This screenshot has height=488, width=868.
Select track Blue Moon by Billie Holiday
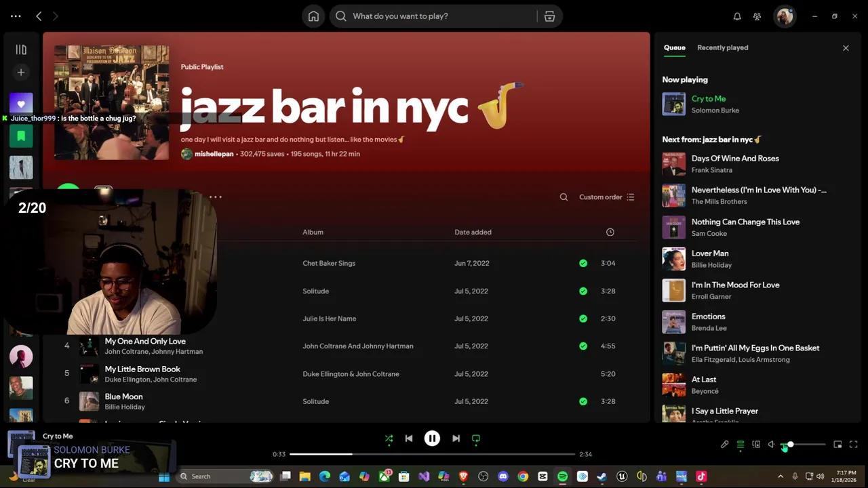coord(123,396)
